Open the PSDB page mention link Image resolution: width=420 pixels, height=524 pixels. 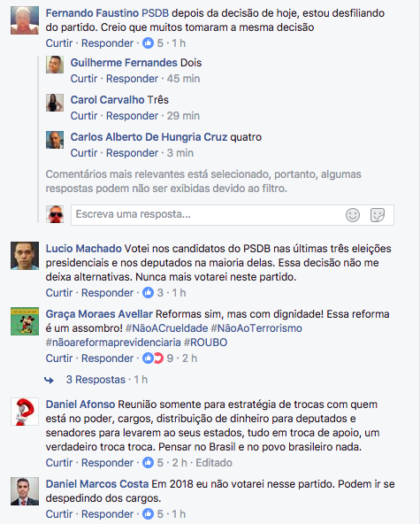pos(156,13)
